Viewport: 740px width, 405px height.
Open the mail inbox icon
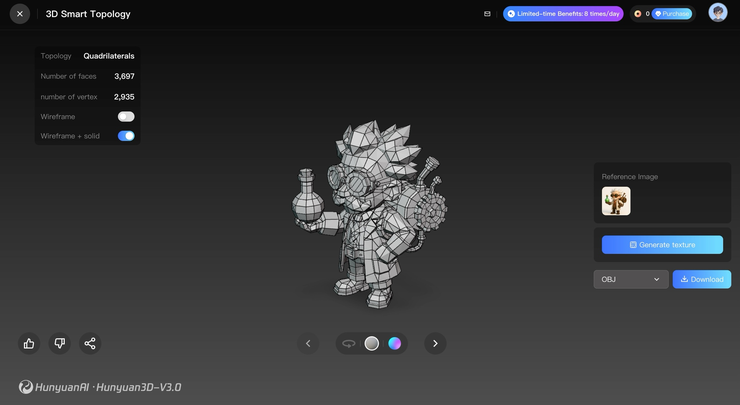487,14
